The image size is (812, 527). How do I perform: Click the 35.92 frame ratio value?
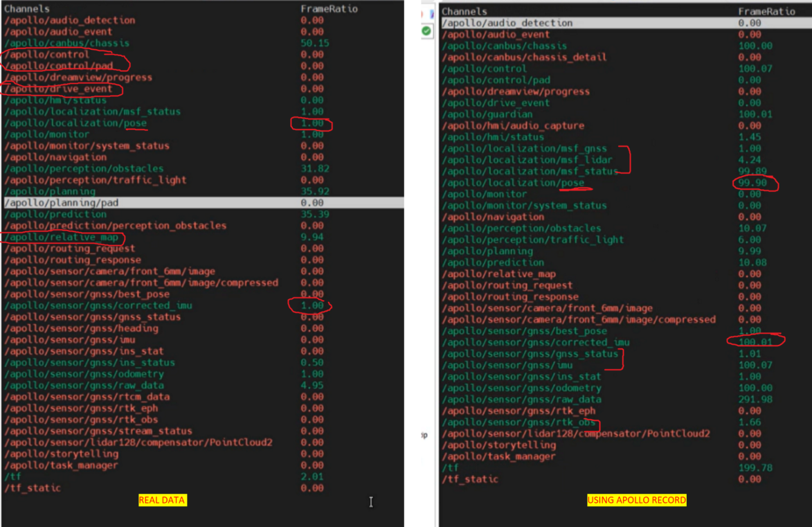tap(315, 191)
